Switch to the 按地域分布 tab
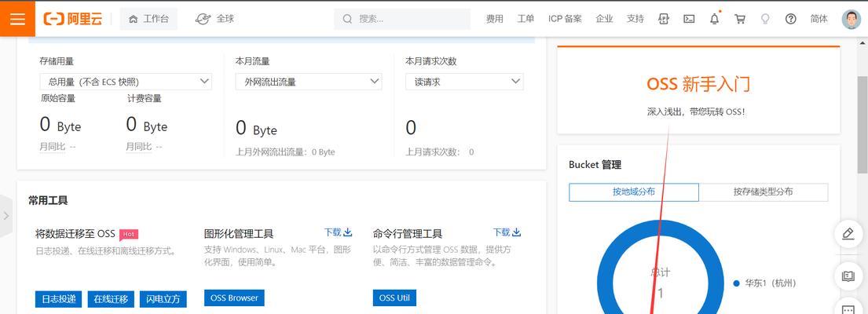Viewport: 868px width, 314px height. click(634, 192)
